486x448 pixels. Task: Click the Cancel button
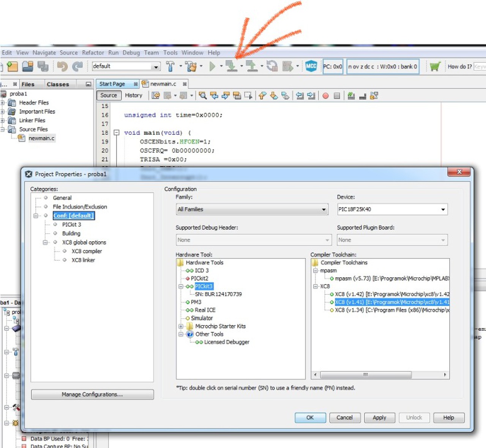pyautogui.click(x=345, y=418)
